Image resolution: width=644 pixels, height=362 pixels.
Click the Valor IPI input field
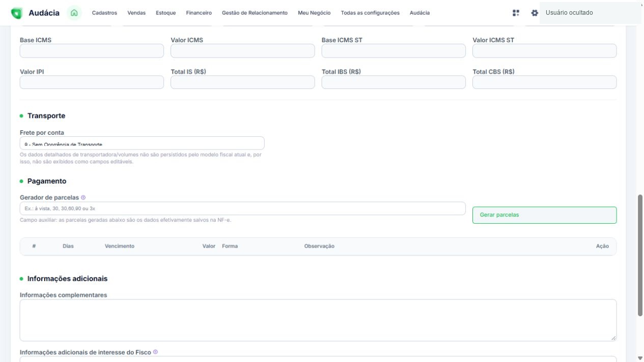tap(92, 82)
